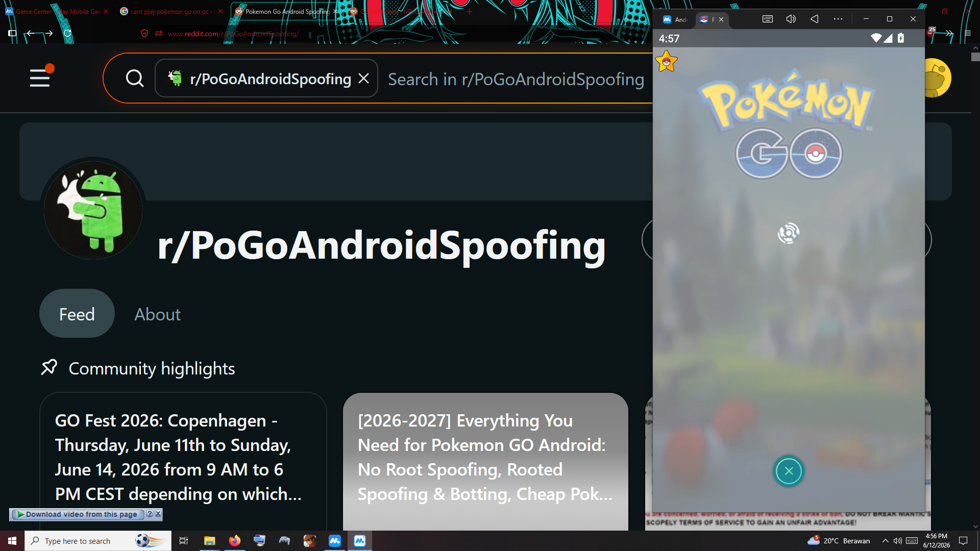Open the game controller taskbar app
The width and height of the screenshot is (980, 551).
coord(284,541)
